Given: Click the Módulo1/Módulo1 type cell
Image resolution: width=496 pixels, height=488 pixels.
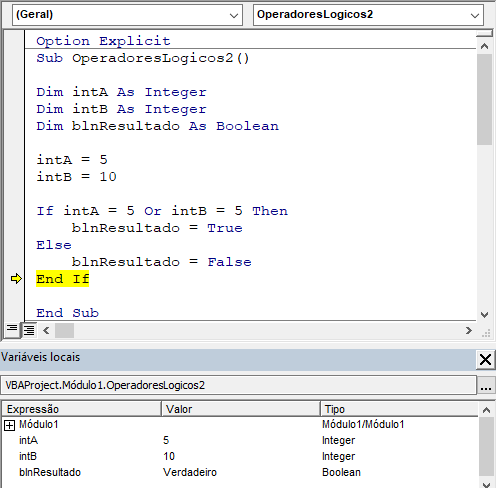Looking at the screenshot, I should pos(363,424).
